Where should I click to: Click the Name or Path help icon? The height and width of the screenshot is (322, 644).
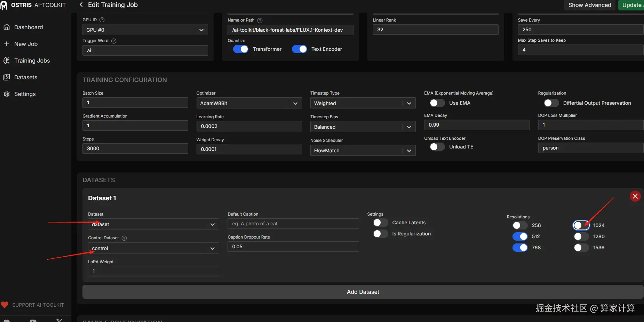coord(260,20)
